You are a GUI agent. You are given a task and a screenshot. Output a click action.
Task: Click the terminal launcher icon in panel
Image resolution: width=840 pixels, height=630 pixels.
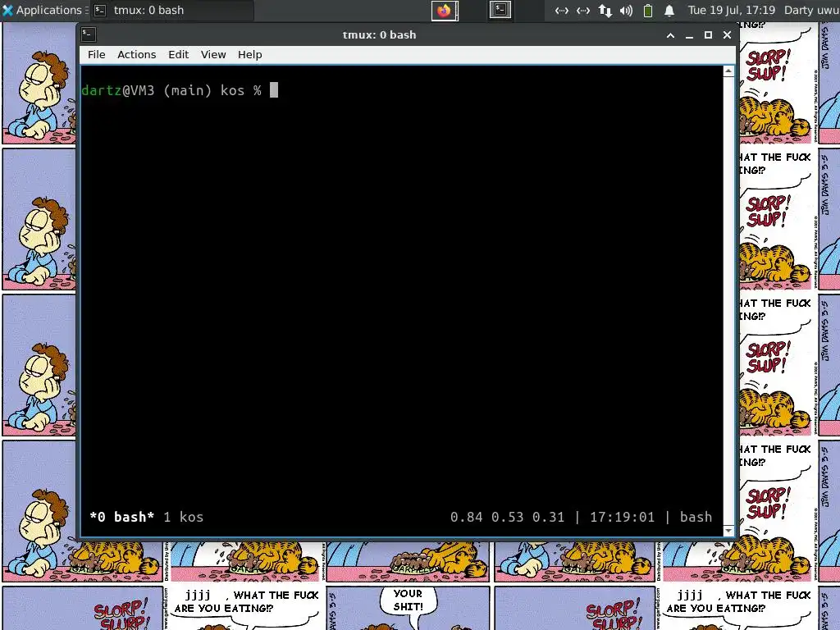500,10
